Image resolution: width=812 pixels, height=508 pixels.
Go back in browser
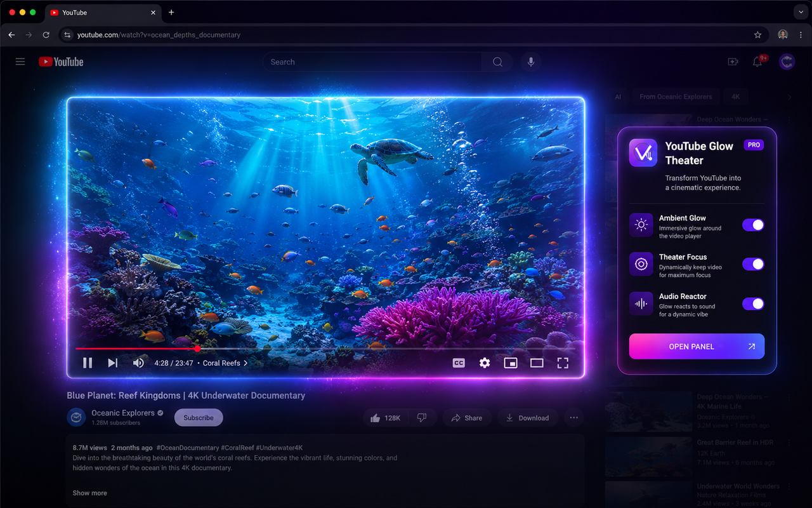[11, 35]
